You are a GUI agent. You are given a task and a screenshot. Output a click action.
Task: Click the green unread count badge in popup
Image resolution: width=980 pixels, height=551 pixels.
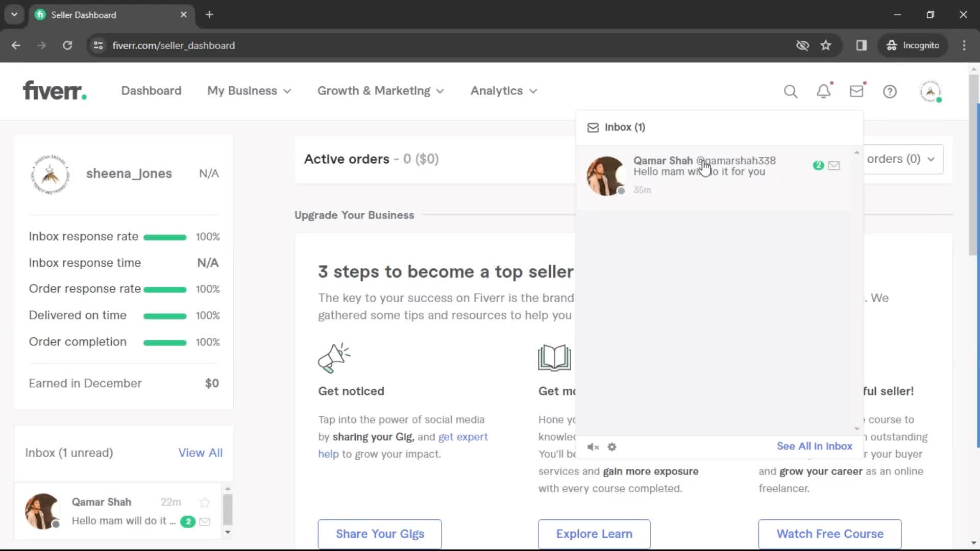(x=818, y=165)
